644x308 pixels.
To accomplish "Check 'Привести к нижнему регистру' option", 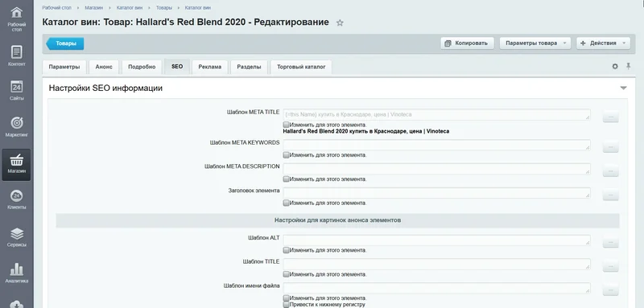I will pyautogui.click(x=287, y=305).
